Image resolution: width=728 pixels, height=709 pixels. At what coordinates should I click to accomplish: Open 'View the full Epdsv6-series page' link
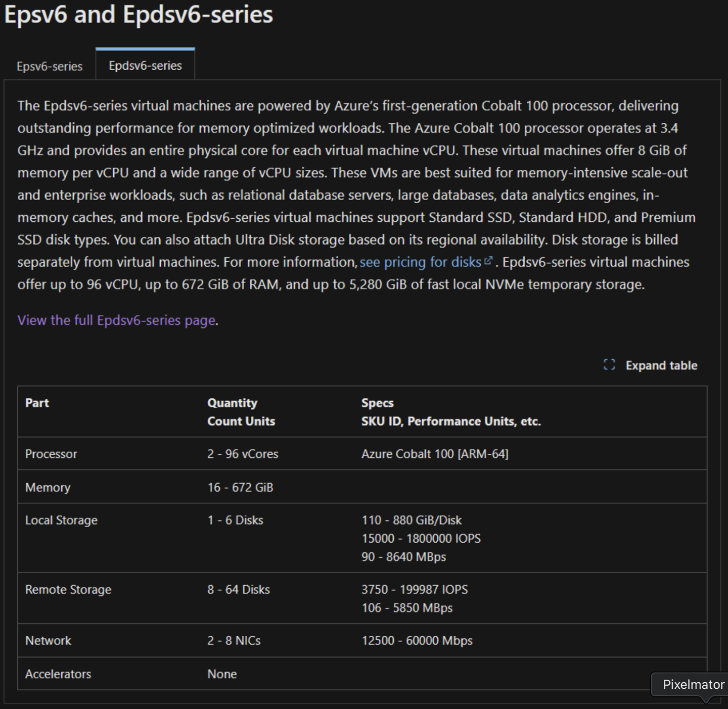tap(116, 320)
